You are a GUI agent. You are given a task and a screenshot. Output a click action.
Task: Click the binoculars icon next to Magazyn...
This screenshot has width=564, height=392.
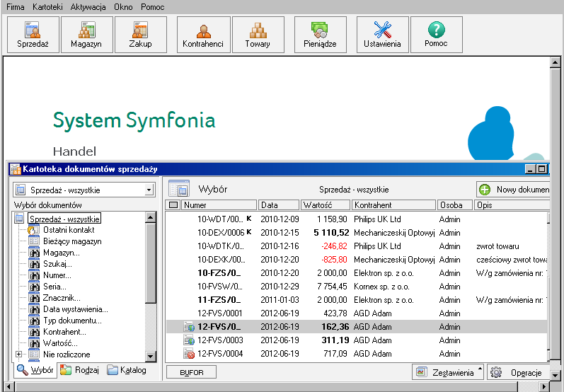click(x=34, y=253)
